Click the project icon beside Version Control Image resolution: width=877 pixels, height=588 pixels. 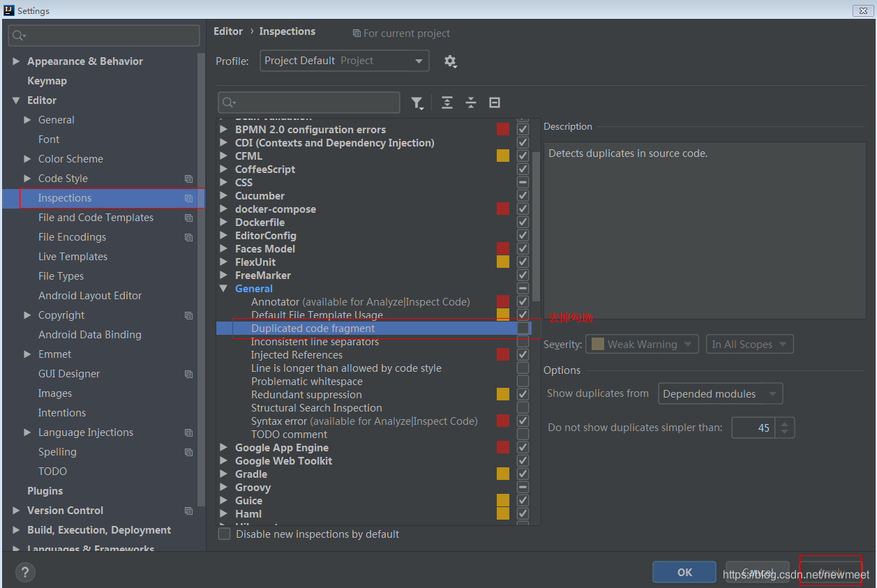pyautogui.click(x=188, y=511)
